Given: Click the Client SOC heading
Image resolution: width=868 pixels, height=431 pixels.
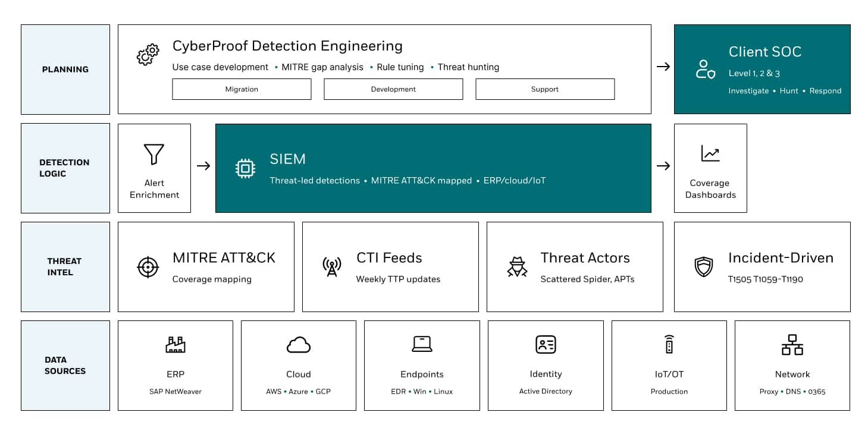Looking at the screenshot, I should 765,52.
